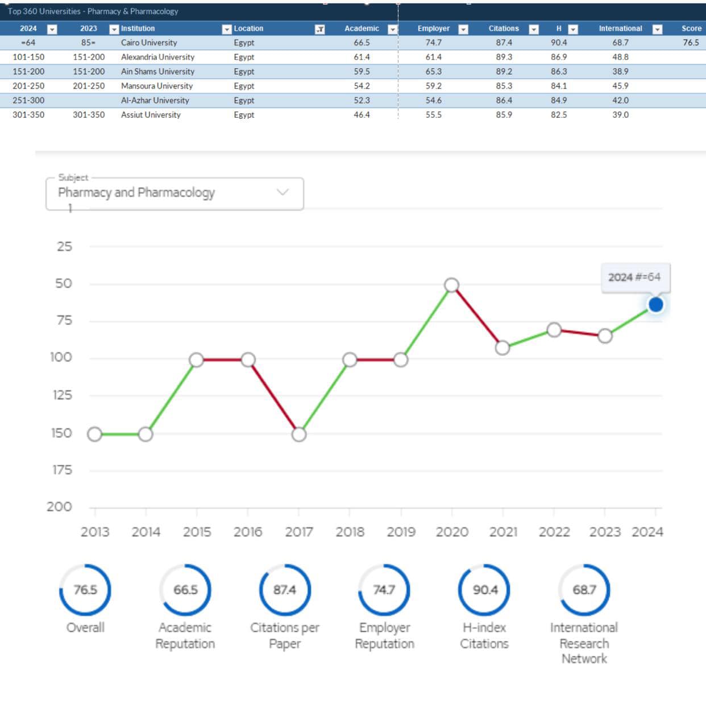This screenshot has height=728, width=706.
Task: Open the 2023 column filter arrow
Action: click(x=114, y=29)
